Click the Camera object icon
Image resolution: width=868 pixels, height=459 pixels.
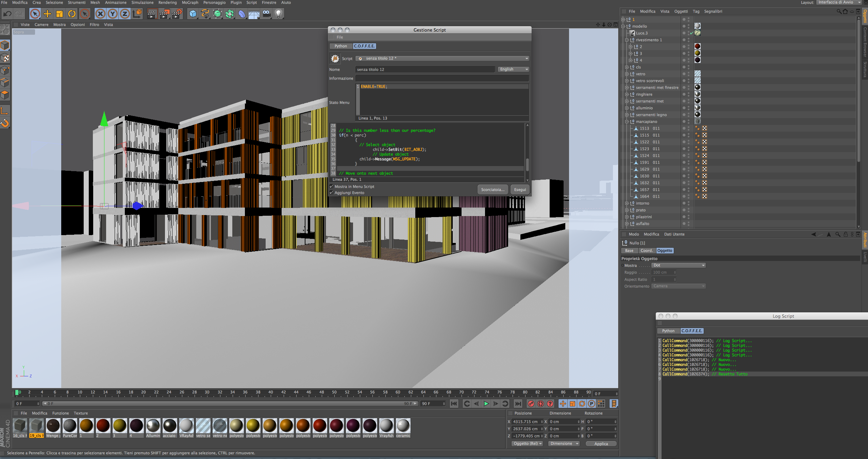[x=266, y=14]
